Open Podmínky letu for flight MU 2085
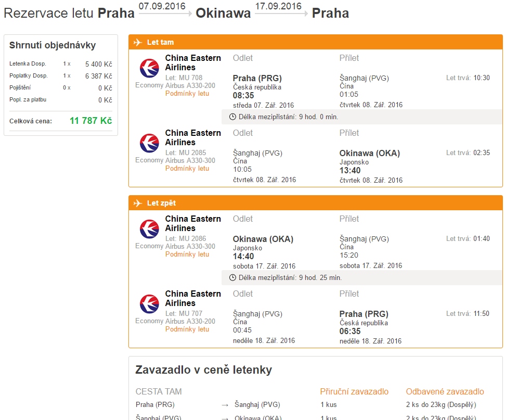This screenshot has width=505, height=420. (187, 169)
